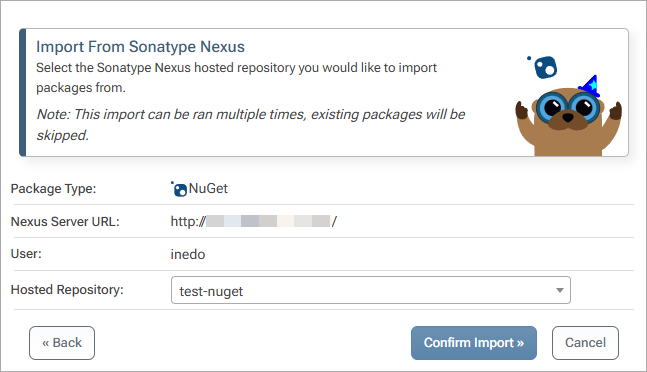Click the Import From Sonatype Nexus heading
The width and height of the screenshot is (647, 372).
pyautogui.click(x=140, y=47)
